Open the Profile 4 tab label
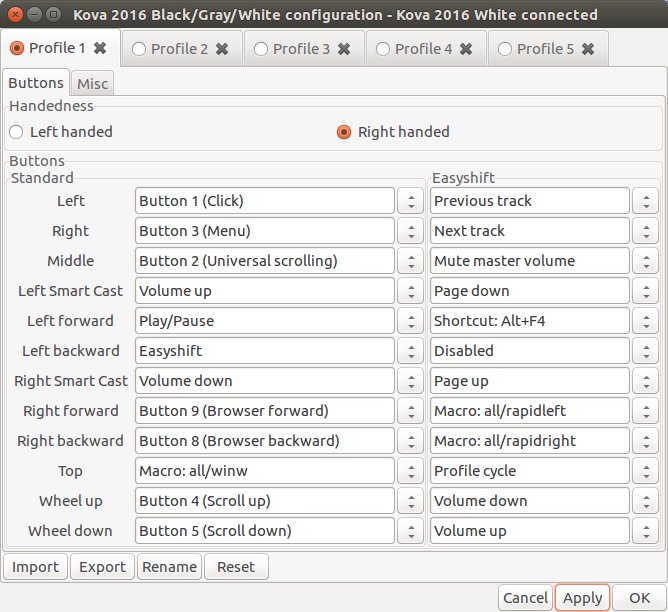Image resolution: width=668 pixels, height=612 pixels. click(423, 49)
